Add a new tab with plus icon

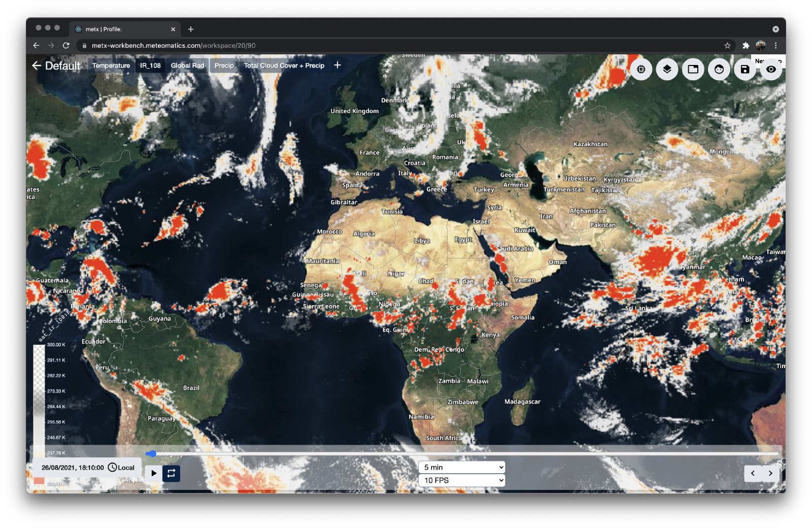pyautogui.click(x=337, y=65)
